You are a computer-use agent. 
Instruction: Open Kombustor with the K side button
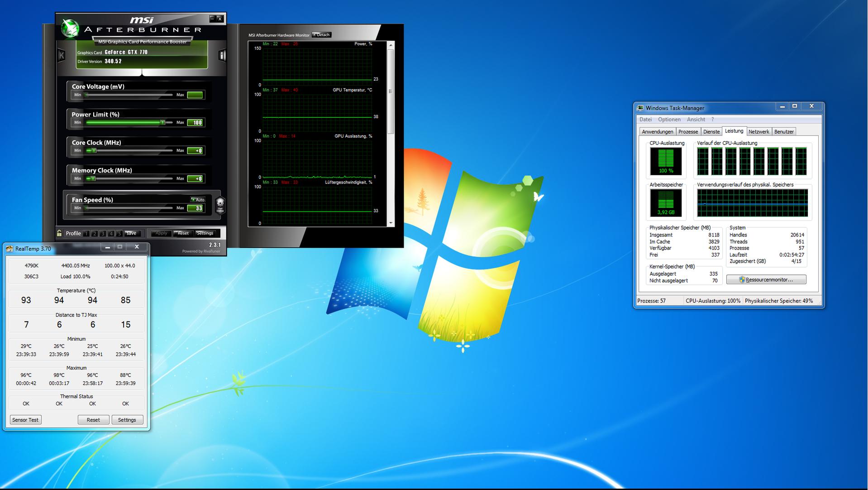click(62, 55)
